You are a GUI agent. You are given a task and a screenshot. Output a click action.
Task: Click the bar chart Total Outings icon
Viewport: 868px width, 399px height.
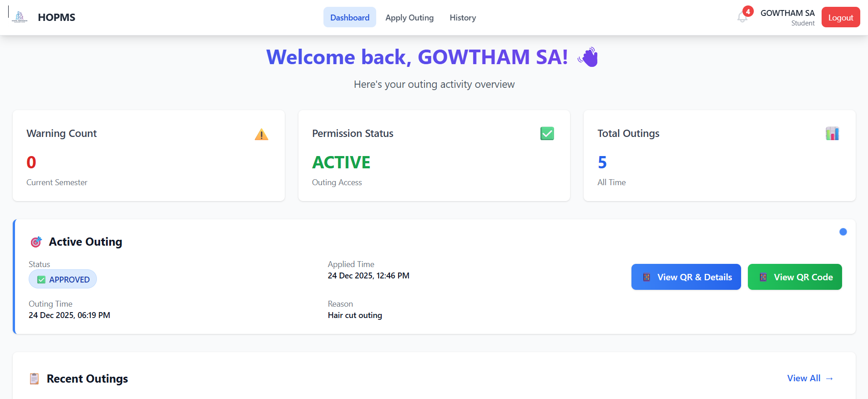pyautogui.click(x=833, y=134)
